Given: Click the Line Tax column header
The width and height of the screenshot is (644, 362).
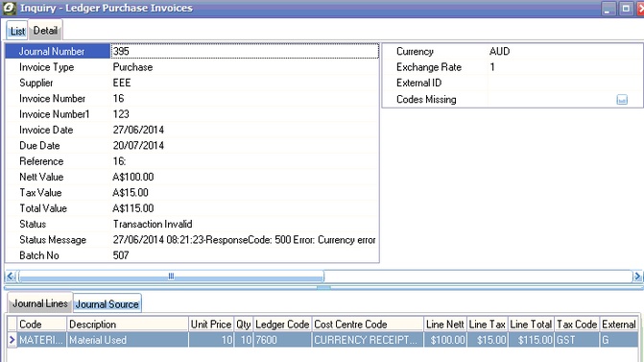Looking at the screenshot, I should tap(488, 325).
